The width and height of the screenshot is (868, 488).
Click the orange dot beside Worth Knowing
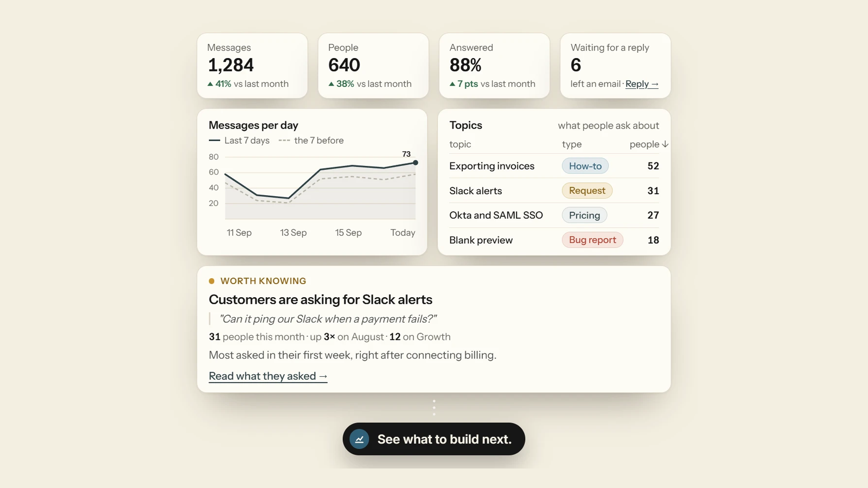coord(212,281)
